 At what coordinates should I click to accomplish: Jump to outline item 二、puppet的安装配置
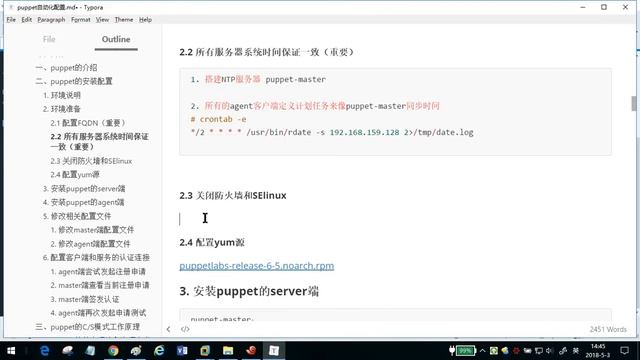pyautogui.click(x=74, y=81)
